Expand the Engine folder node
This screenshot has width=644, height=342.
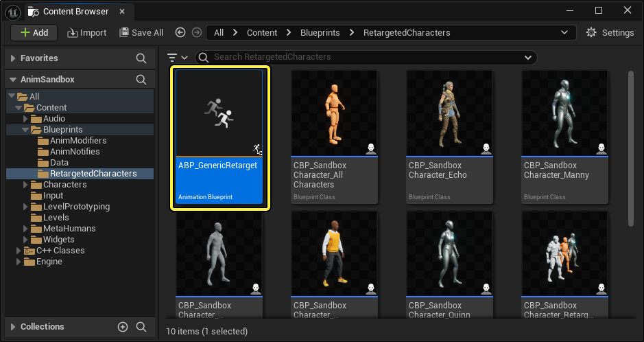[19, 262]
